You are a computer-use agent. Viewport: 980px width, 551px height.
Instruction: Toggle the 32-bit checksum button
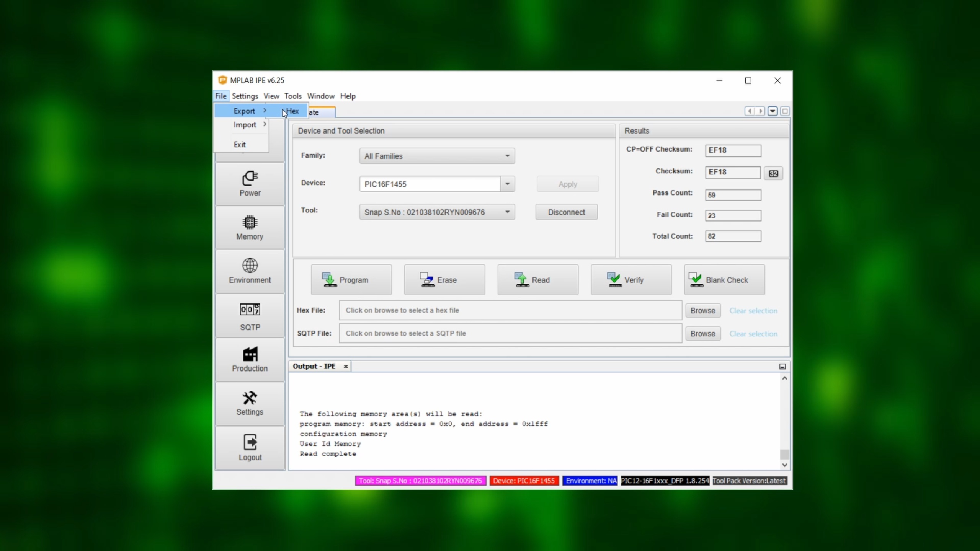pyautogui.click(x=773, y=173)
